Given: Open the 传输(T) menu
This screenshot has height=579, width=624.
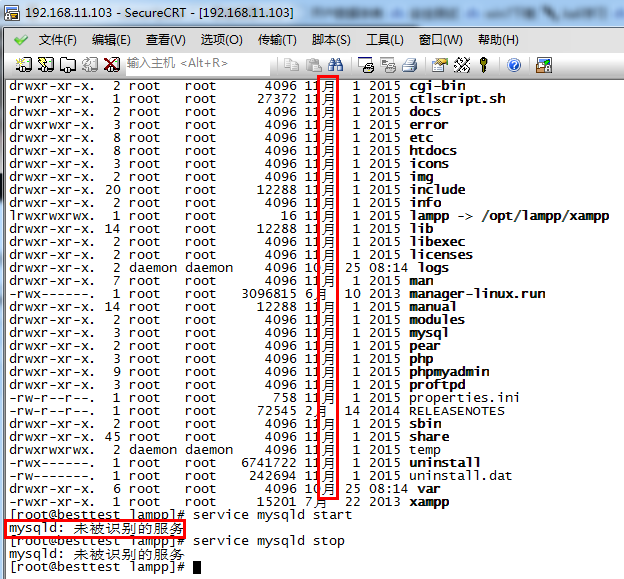Looking at the screenshot, I should point(277,40).
